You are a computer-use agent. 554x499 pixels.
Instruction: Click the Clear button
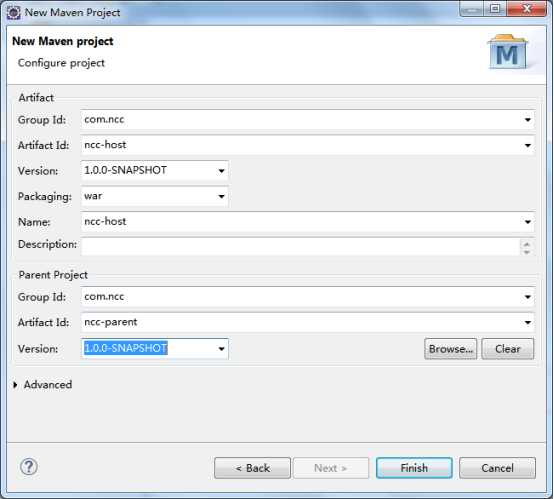[x=508, y=349]
